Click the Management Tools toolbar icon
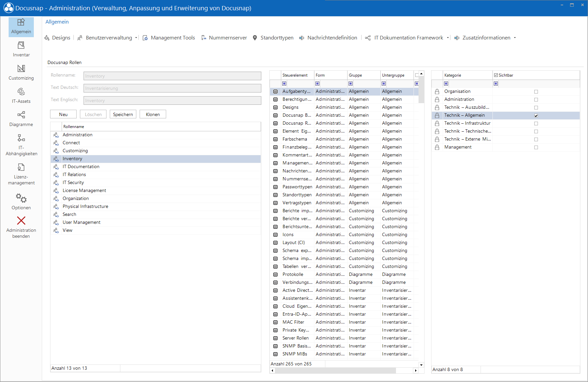 145,38
